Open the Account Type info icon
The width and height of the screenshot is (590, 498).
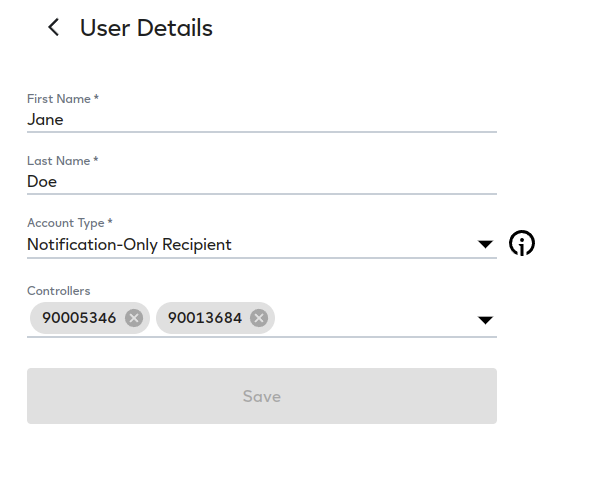(522, 243)
